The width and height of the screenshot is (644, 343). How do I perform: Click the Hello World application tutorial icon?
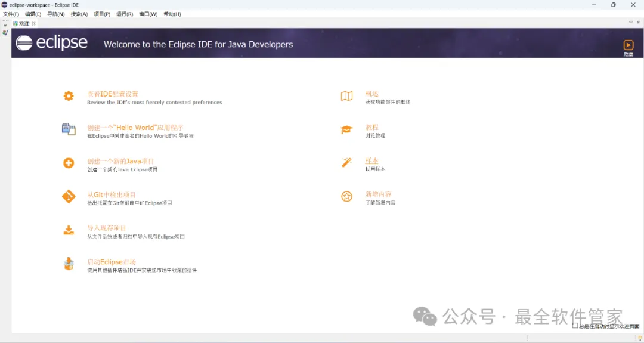coord(69,129)
